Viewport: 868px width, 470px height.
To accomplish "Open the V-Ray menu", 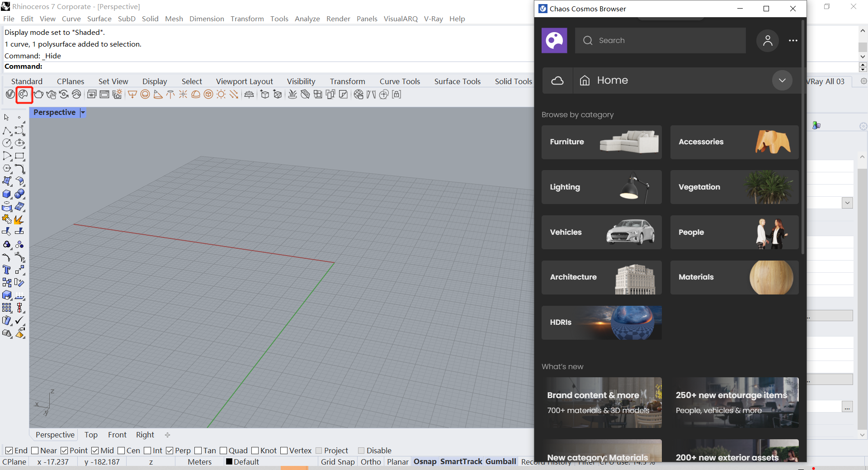I will pyautogui.click(x=433, y=19).
